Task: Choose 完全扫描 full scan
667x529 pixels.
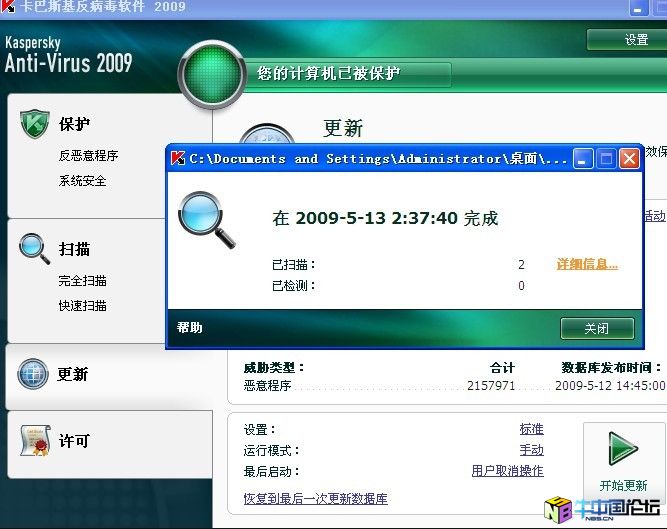Action: click(83, 281)
